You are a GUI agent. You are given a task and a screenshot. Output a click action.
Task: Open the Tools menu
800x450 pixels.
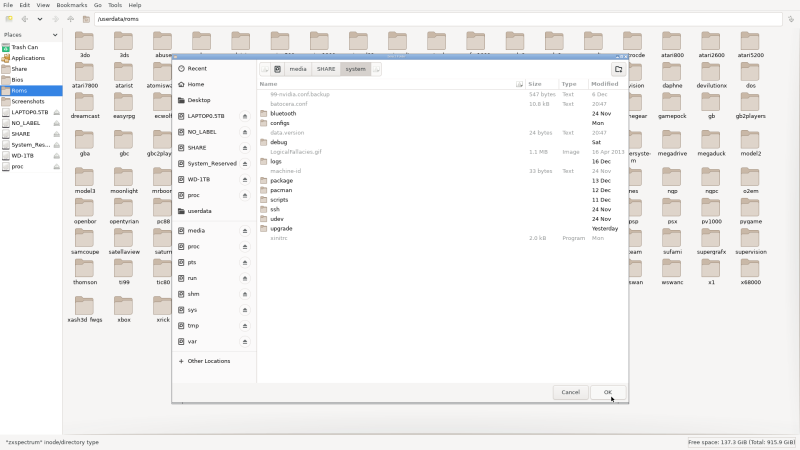point(115,5)
